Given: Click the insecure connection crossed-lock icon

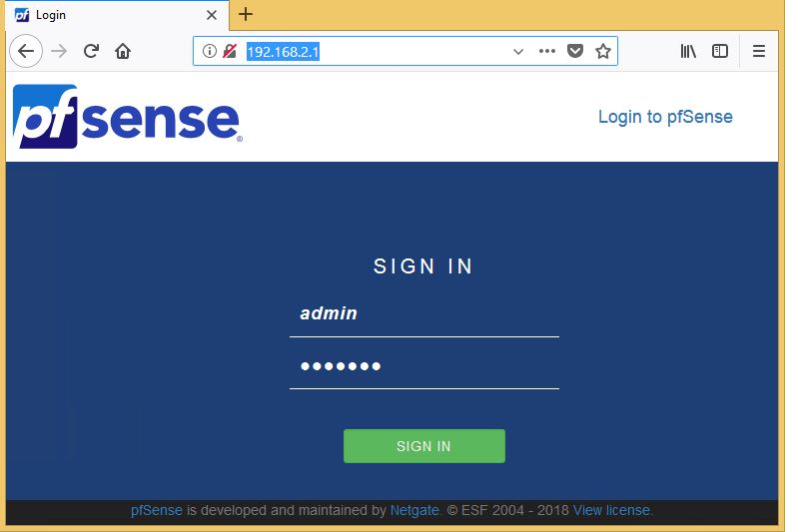Looking at the screenshot, I should click(x=230, y=51).
